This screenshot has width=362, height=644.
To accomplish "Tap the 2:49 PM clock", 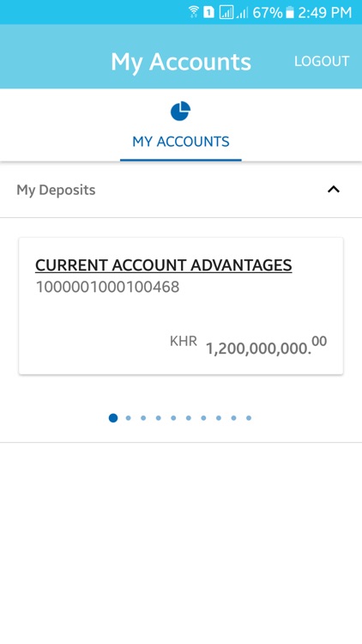I will (324, 13).
